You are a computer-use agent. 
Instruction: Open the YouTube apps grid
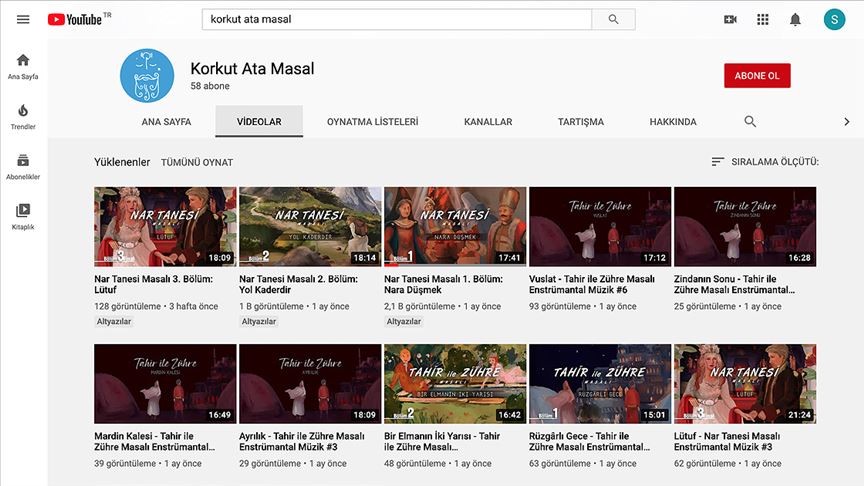(763, 19)
